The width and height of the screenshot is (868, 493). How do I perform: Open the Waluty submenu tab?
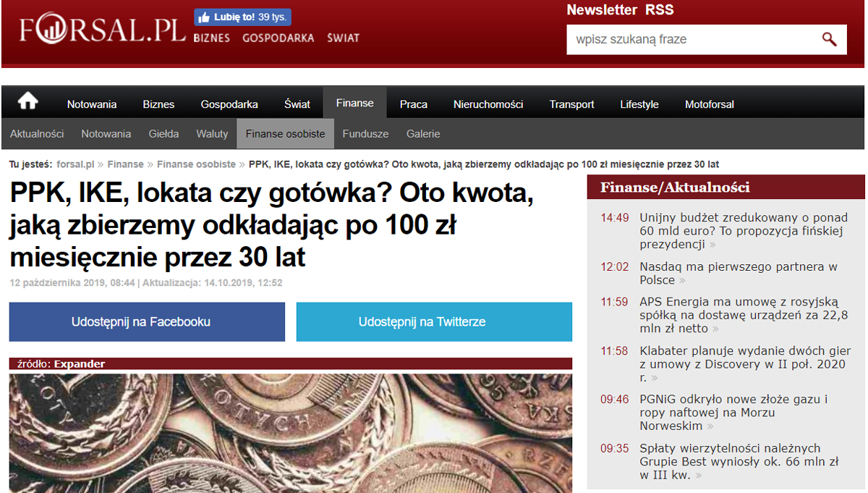[x=212, y=134]
